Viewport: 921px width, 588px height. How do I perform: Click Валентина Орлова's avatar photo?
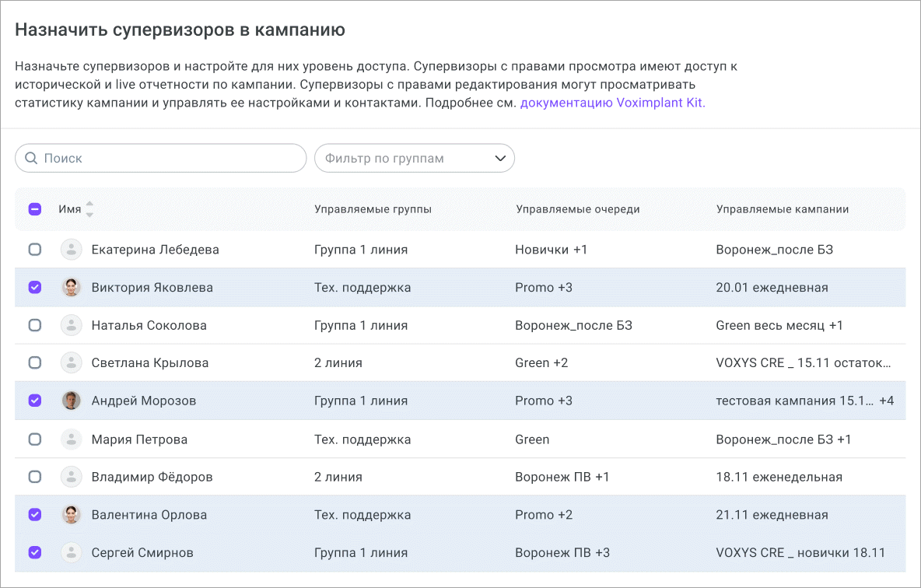point(72,515)
